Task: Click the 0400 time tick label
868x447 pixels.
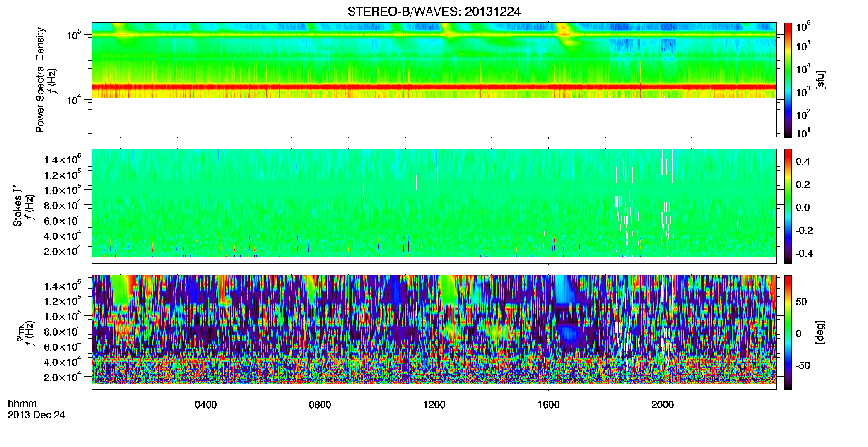Action: point(206,405)
